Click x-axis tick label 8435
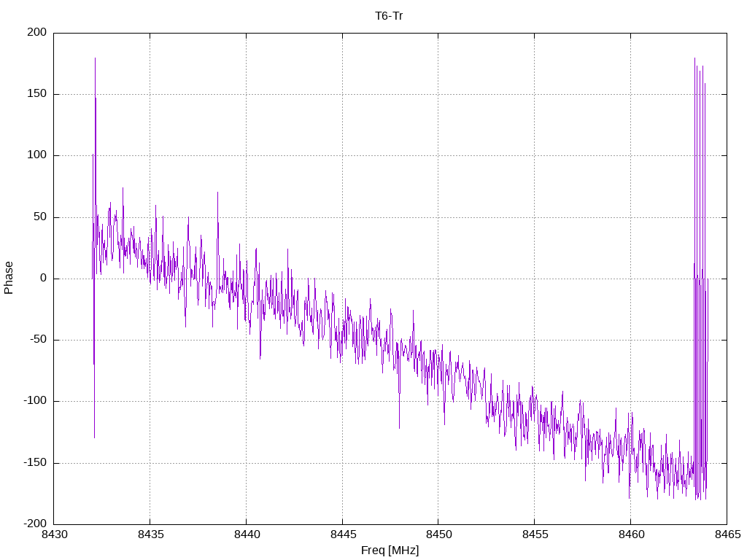The height and width of the screenshot is (560, 747). pyautogui.click(x=150, y=534)
